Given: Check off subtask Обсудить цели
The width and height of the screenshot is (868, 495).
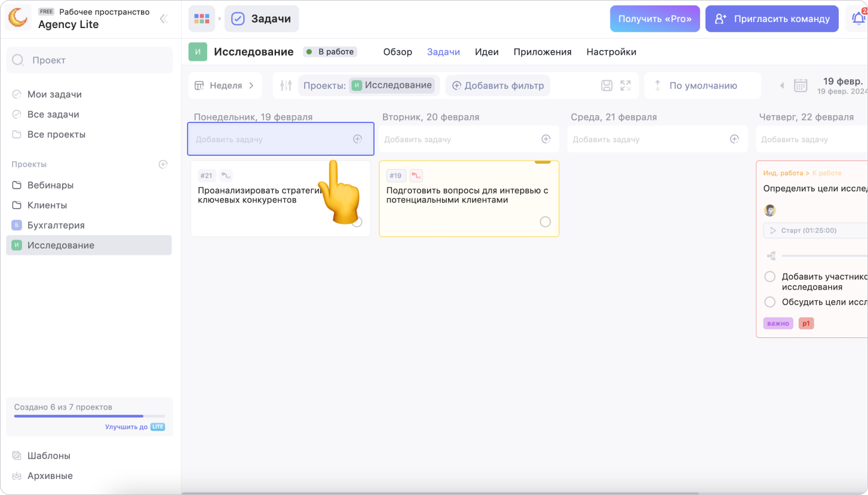Looking at the screenshot, I should [770, 302].
